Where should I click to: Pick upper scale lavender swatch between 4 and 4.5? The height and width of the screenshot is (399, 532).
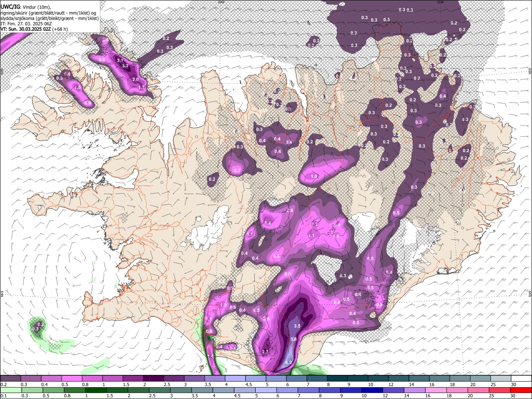[x=235, y=379]
